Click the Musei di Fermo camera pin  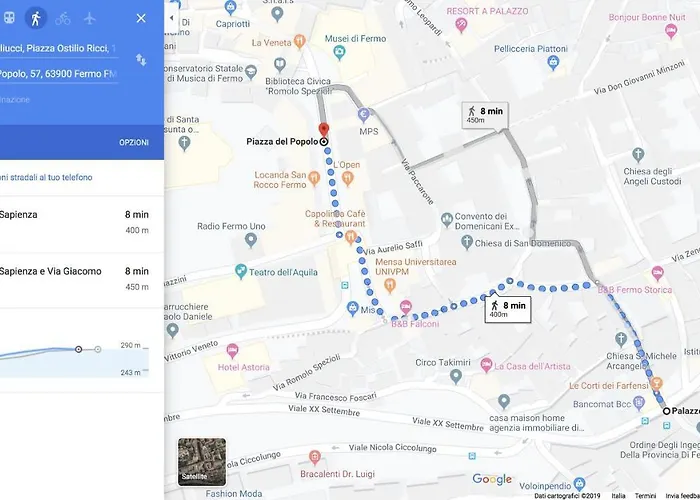340,52
